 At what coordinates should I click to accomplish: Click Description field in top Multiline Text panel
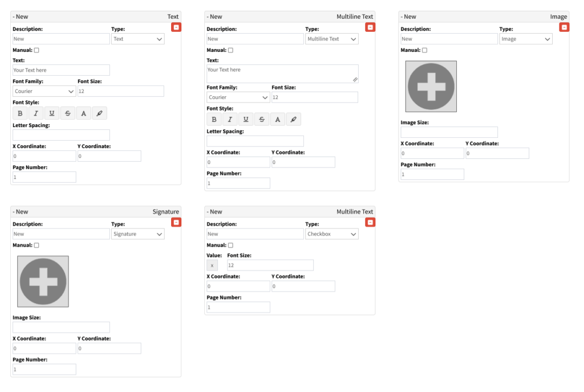(x=255, y=39)
